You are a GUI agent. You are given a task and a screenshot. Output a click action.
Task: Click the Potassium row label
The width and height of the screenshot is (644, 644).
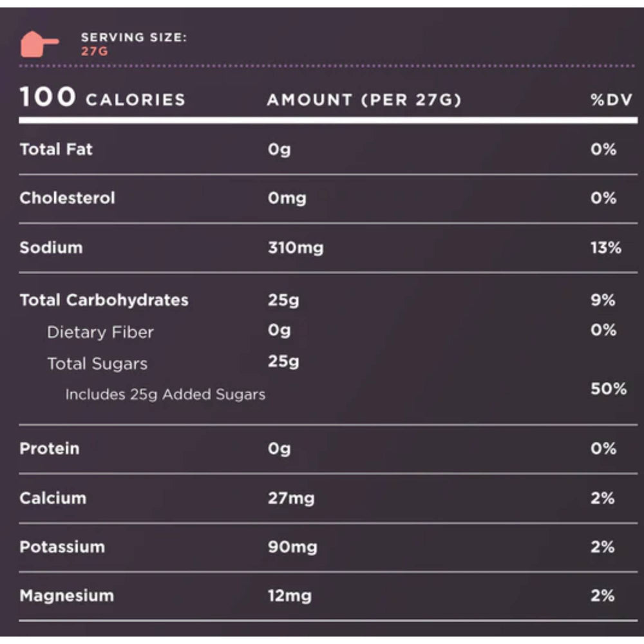[62, 547]
